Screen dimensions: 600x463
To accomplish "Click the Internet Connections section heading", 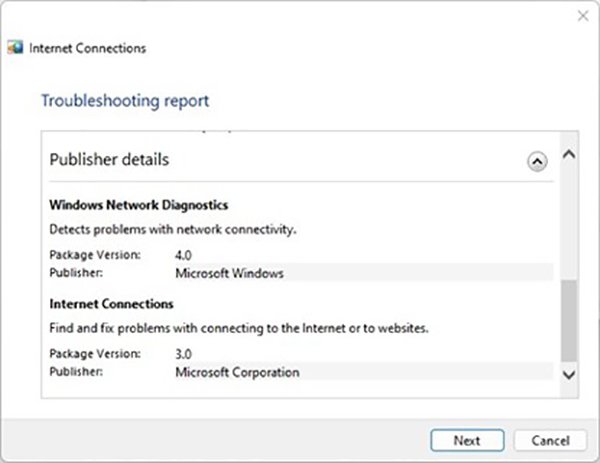I will click(111, 303).
